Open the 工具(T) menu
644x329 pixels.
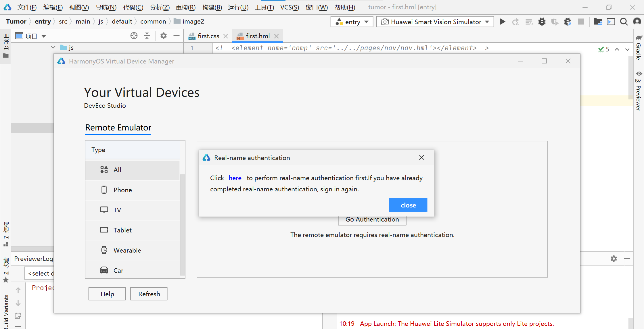(264, 7)
